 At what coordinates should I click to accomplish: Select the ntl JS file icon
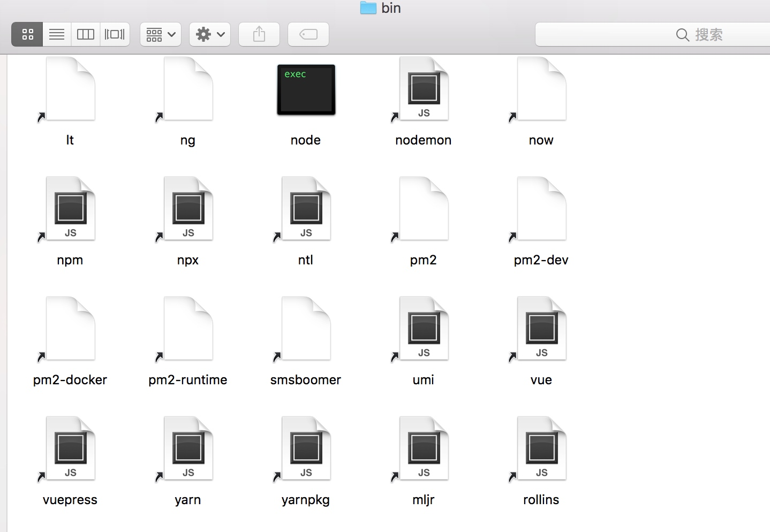[306, 209]
